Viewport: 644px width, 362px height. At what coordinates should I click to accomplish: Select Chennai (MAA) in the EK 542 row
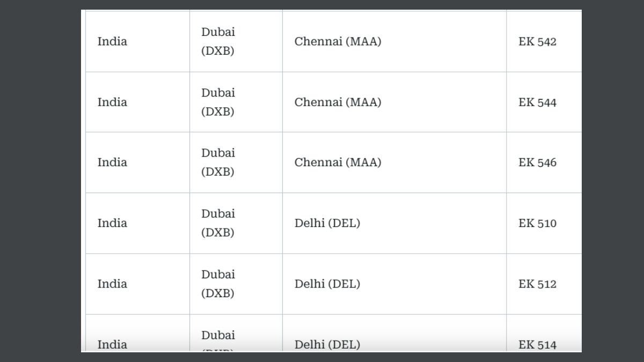pyautogui.click(x=338, y=42)
